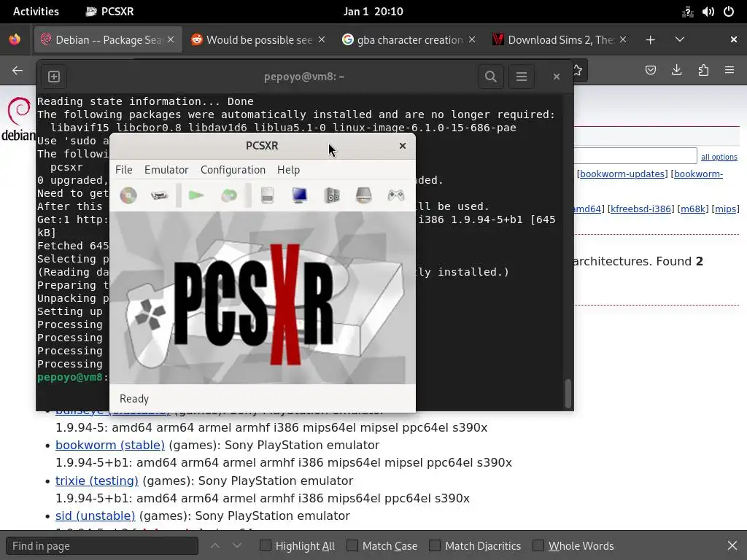Open Sound settings speaker icon in PCSXR

click(x=332, y=195)
